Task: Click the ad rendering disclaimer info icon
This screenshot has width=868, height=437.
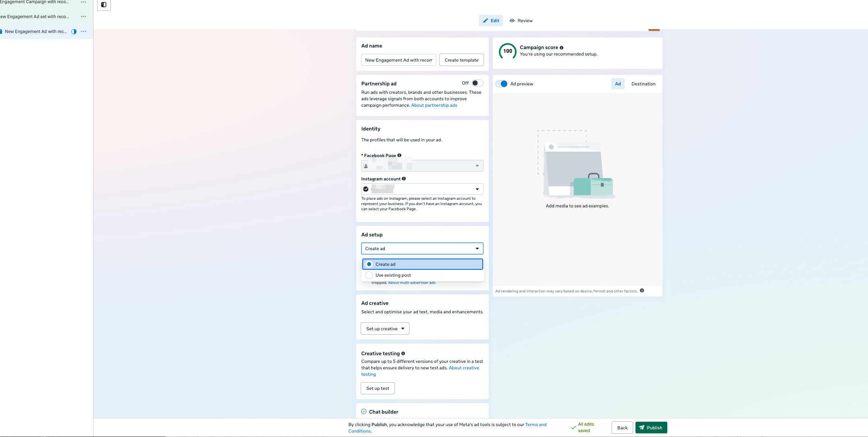Action: pyautogui.click(x=642, y=290)
